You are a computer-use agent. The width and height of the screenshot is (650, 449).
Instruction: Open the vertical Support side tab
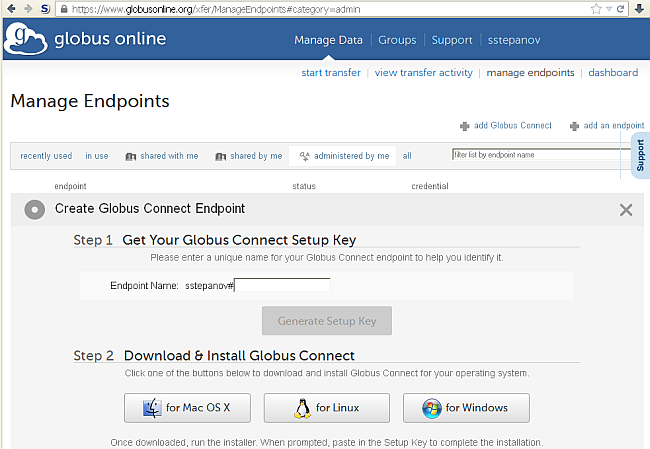tap(640, 155)
